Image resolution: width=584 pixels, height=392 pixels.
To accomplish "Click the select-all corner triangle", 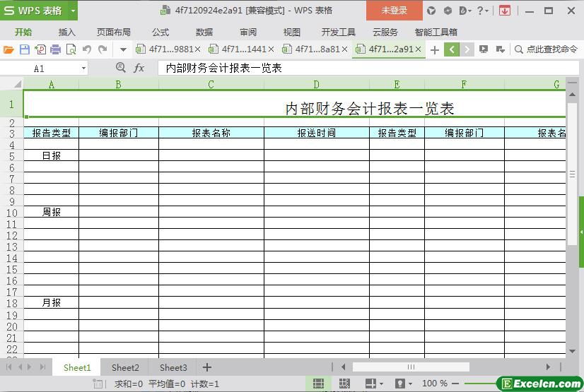I will (17, 85).
